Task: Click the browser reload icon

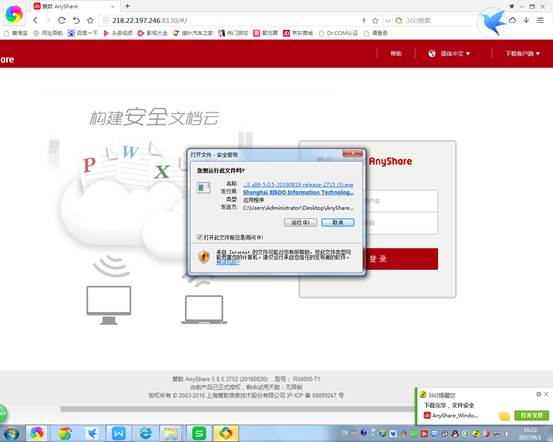Action: (x=62, y=20)
